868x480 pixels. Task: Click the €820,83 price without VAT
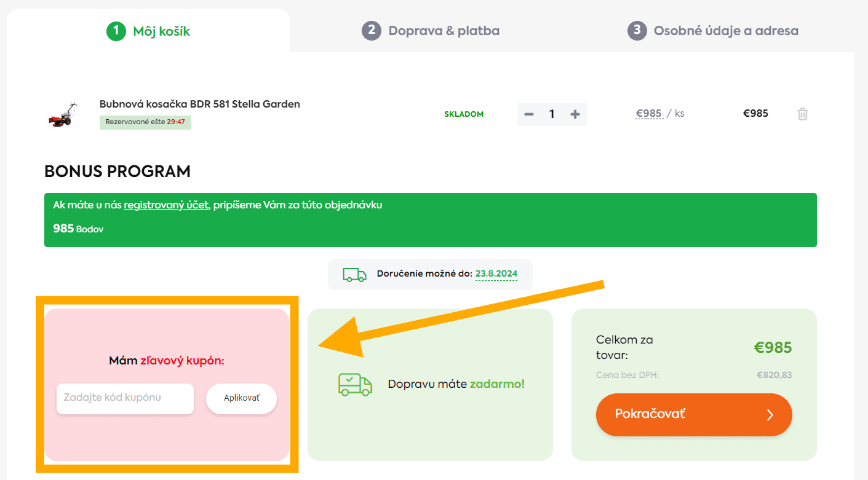774,375
